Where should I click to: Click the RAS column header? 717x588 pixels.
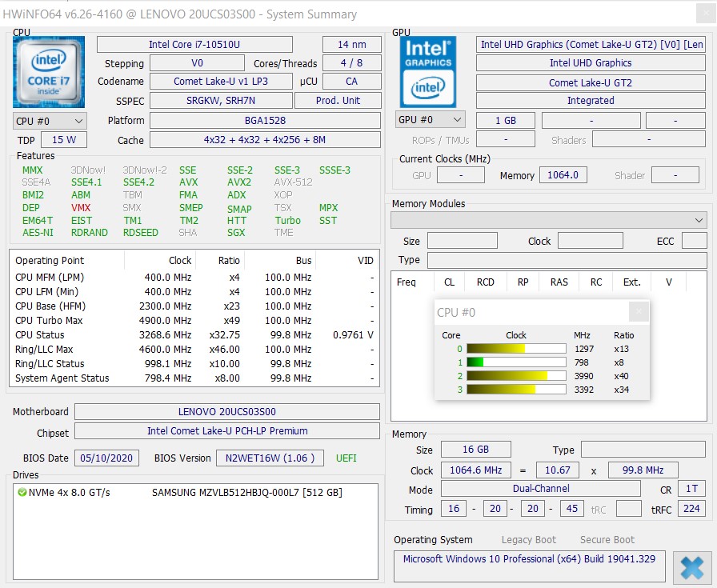[x=559, y=282]
